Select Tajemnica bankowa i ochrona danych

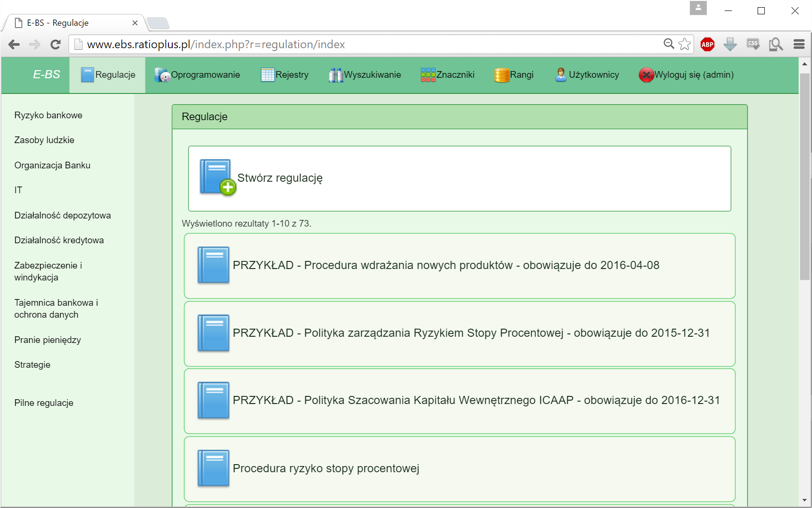[x=56, y=309]
